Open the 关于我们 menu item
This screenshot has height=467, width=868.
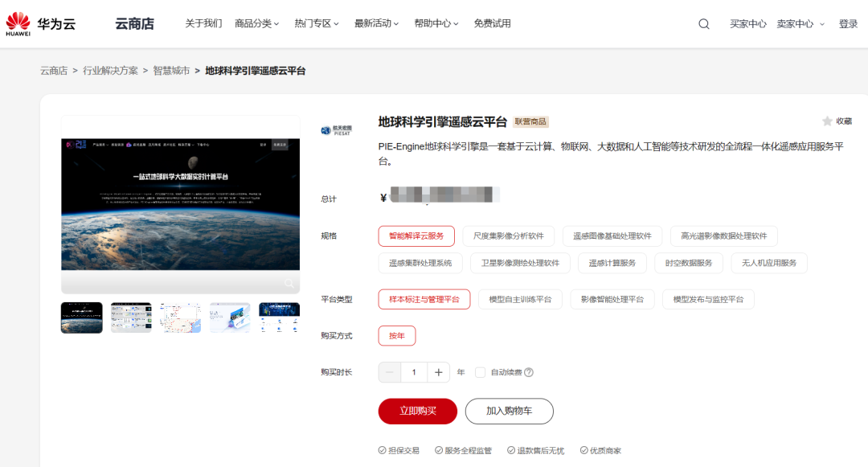[203, 24]
